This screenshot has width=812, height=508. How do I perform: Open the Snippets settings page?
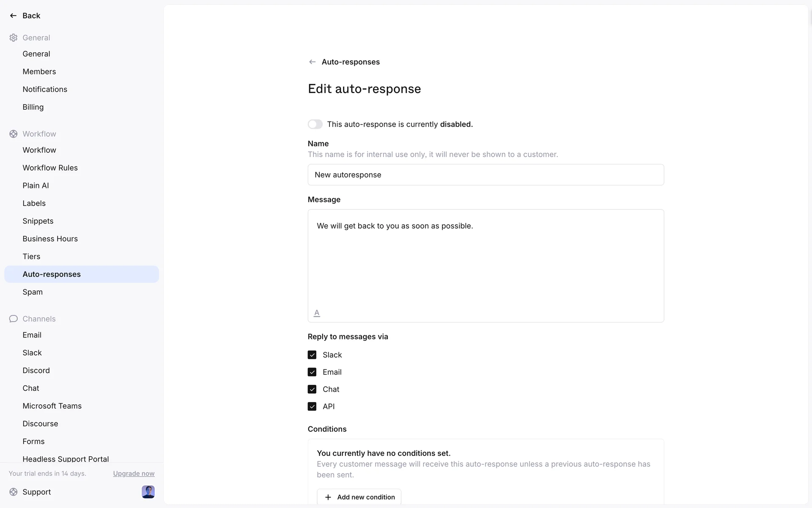click(38, 221)
